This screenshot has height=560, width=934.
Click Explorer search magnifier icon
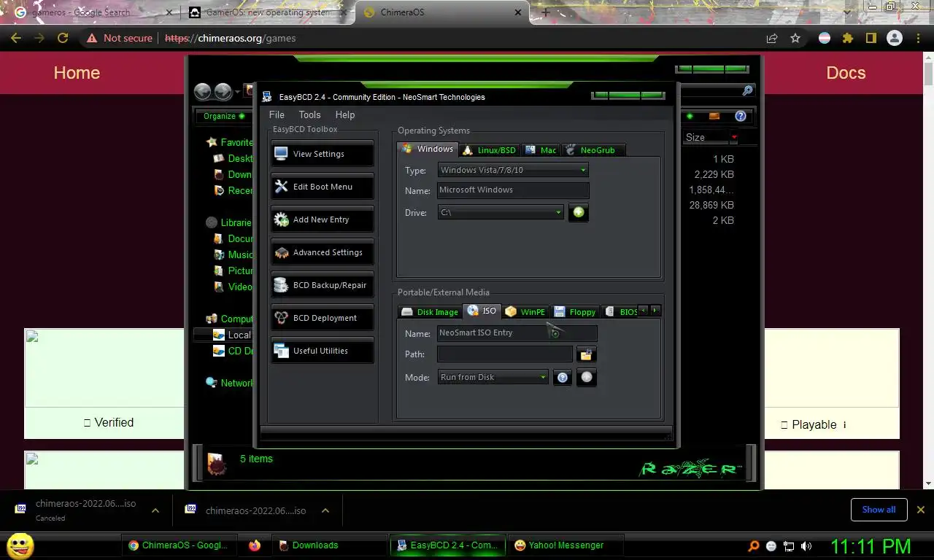(x=747, y=91)
